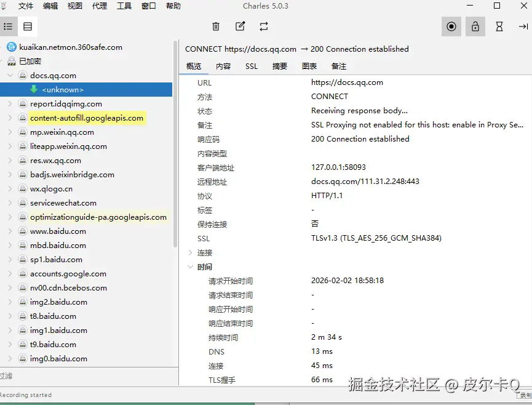Select badjs.weixinbridge.com host
This screenshot has height=405, width=532.
(x=72, y=174)
